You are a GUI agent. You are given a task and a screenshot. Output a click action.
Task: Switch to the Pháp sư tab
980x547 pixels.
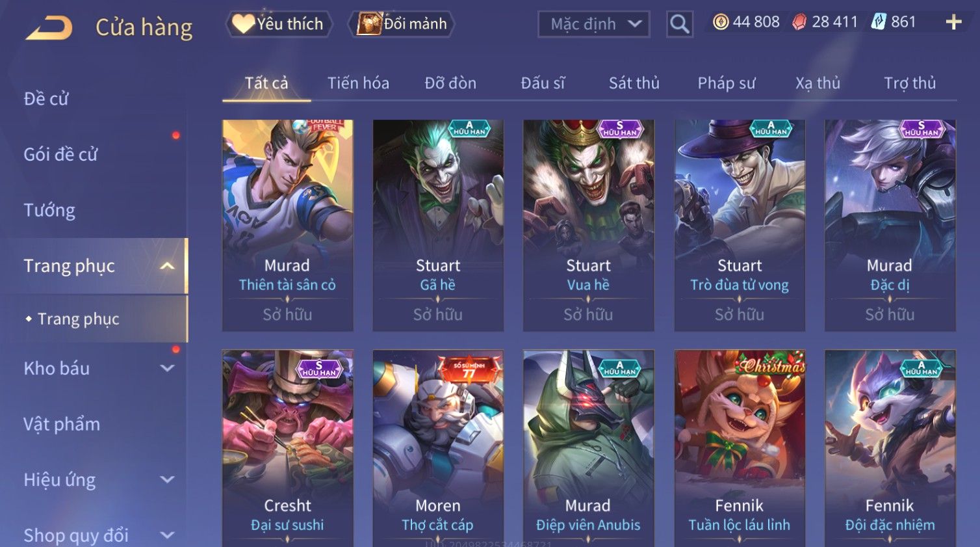click(726, 83)
